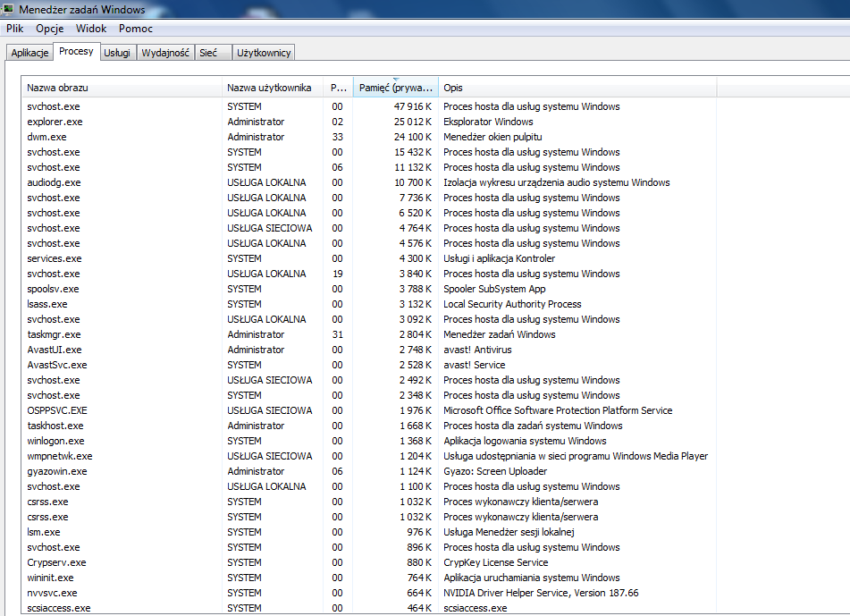Select the taskmgr.exe process
Viewport: 850px width, 616px height.
coord(368,334)
